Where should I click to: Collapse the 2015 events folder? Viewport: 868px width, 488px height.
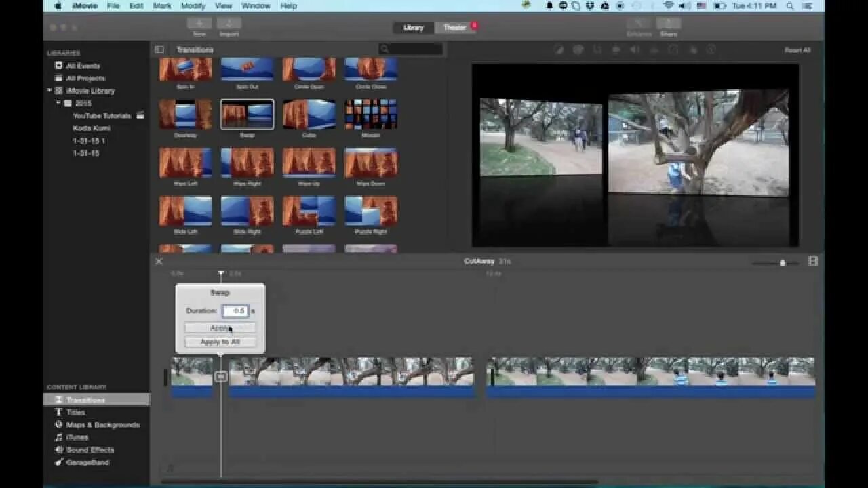coord(58,103)
